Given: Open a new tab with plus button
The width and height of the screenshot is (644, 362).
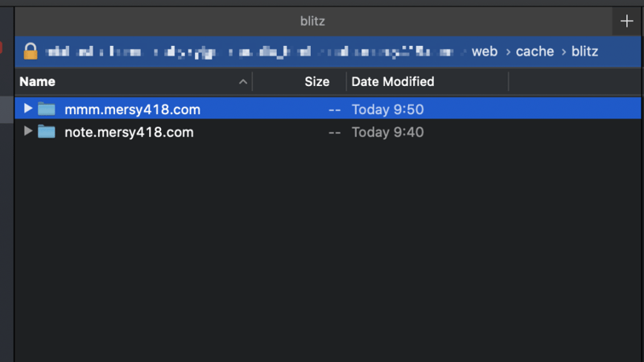Looking at the screenshot, I should pos(627,21).
